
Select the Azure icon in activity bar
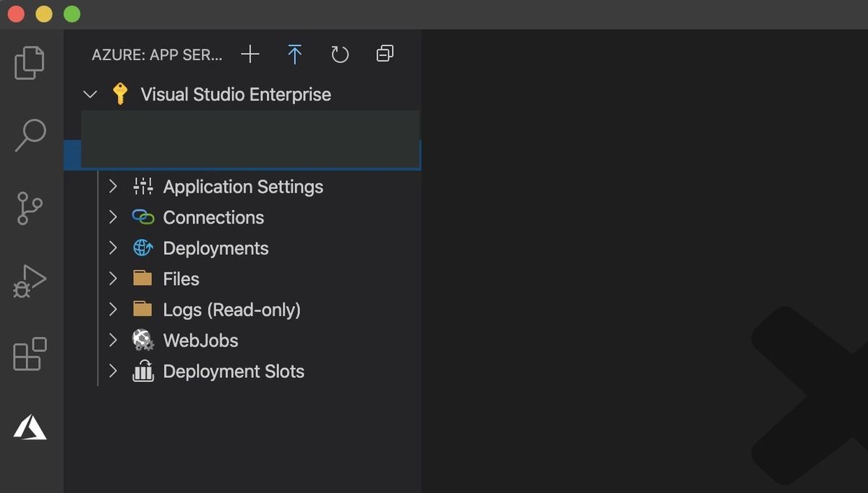[30, 427]
